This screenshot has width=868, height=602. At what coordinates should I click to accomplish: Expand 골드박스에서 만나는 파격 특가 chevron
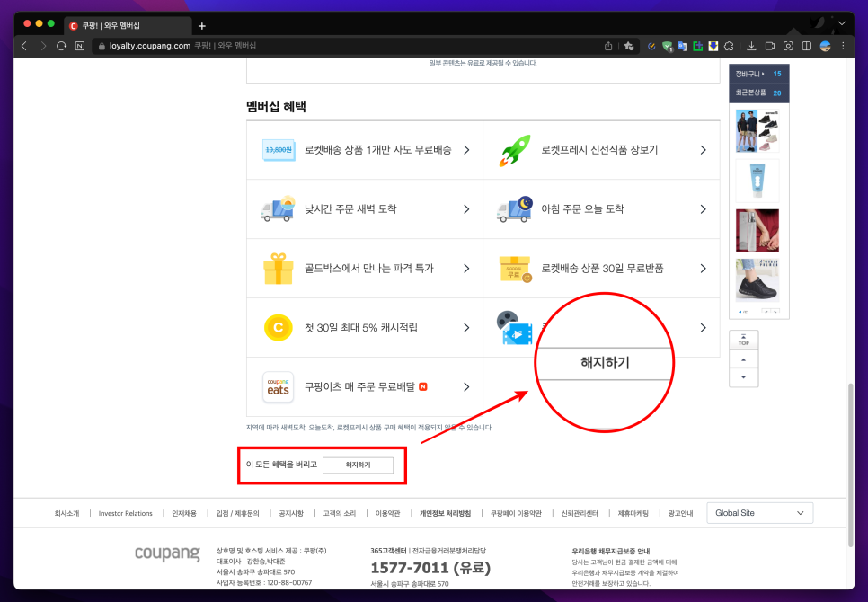(x=466, y=269)
